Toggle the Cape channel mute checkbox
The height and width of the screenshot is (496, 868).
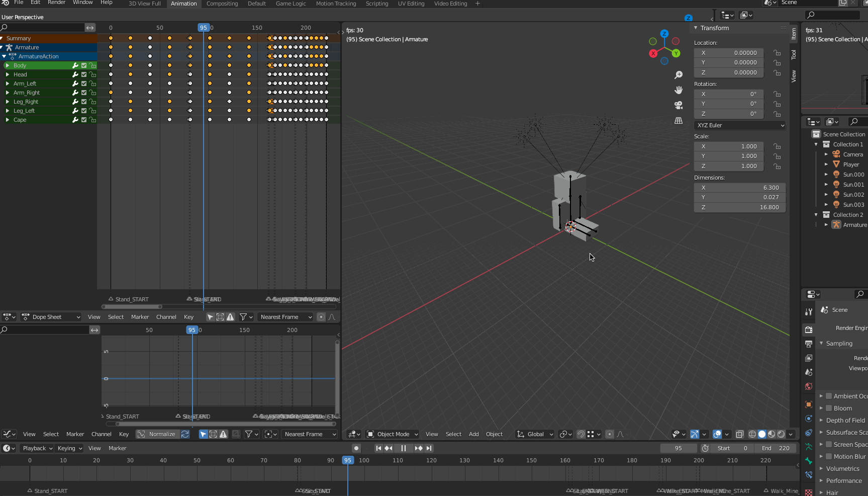click(84, 120)
